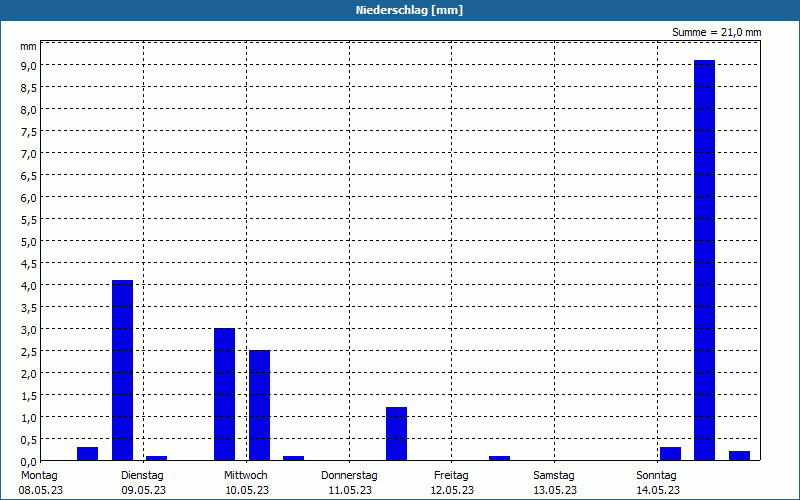Click the Sonntag axis label
This screenshot has width=800, height=500.
[x=656, y=475]
